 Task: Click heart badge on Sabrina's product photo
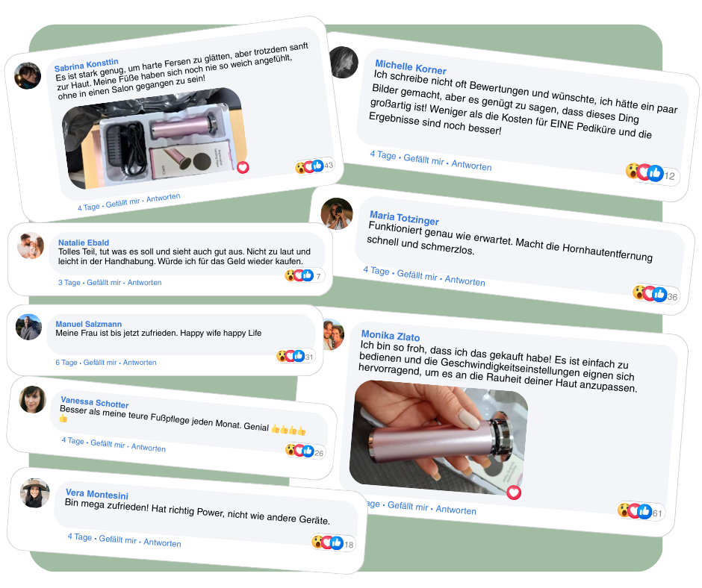point(243,167)
